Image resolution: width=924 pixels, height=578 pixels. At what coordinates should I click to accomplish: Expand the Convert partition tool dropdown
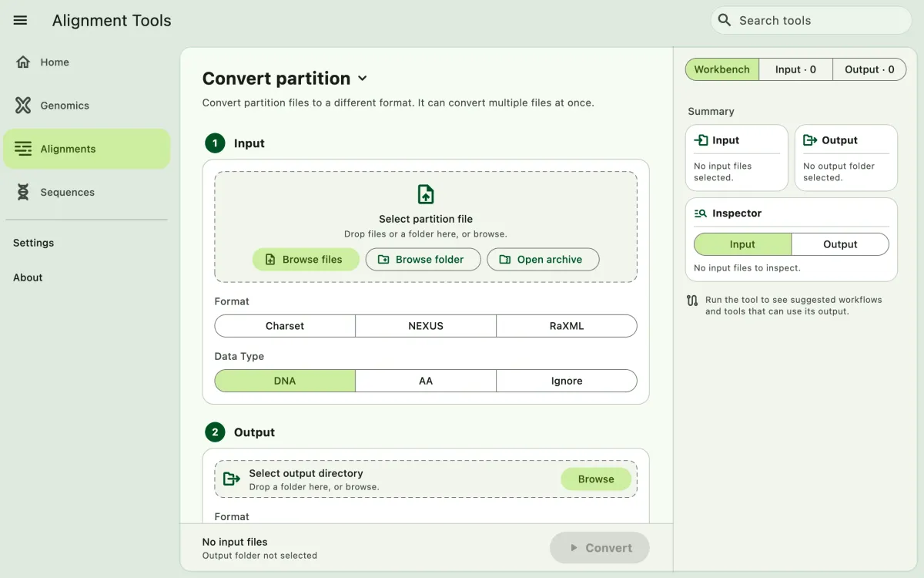click(x=363, y=79)
